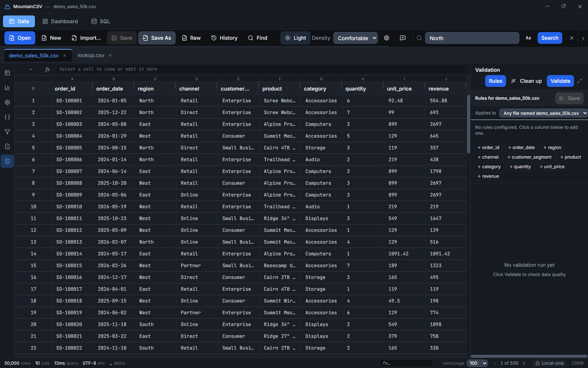Click the blue Search button

(x=550, y=38)
